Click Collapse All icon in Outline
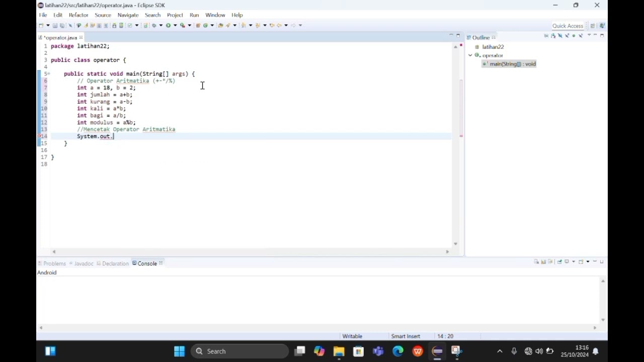The width and height of the screenshot is (644, 362). [x=546, y=36]
